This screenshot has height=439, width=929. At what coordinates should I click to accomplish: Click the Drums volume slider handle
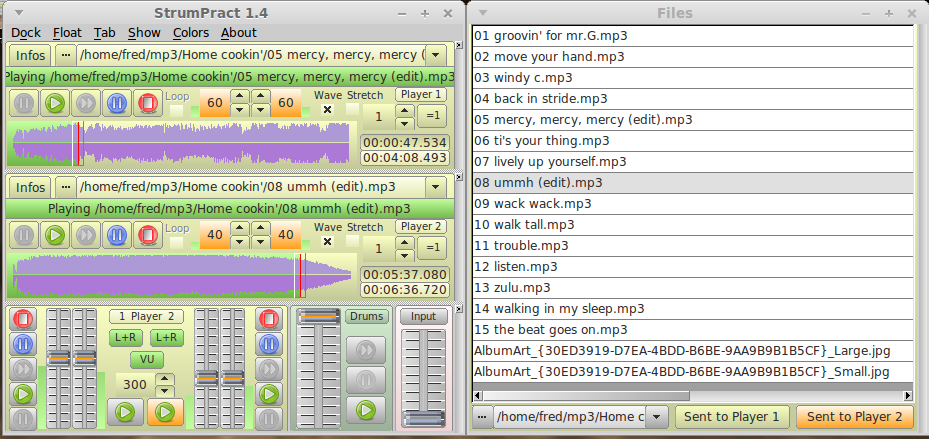318,316
